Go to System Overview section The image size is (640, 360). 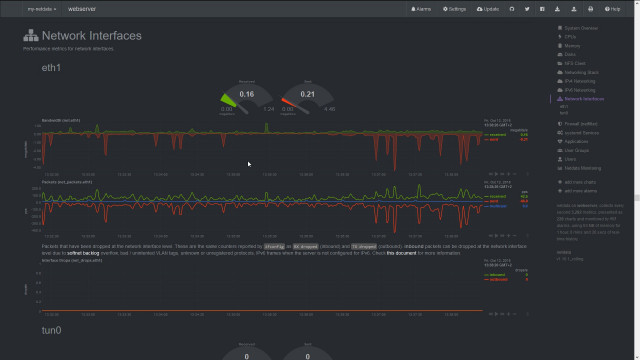(x=578, y=28)
